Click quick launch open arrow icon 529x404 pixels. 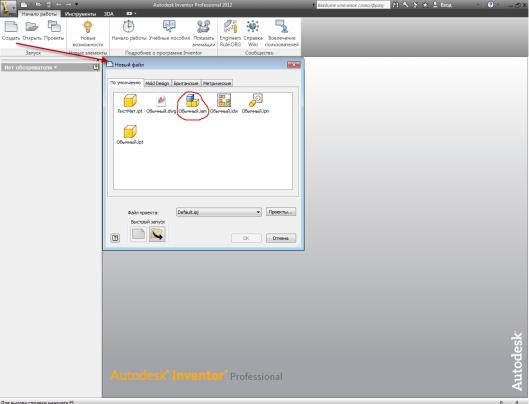157,234
